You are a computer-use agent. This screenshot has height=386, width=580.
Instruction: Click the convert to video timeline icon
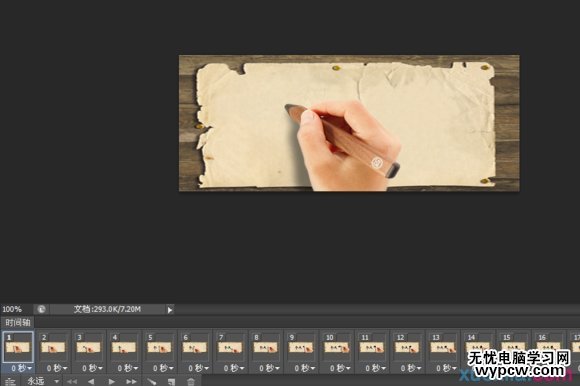coord(10,382)
